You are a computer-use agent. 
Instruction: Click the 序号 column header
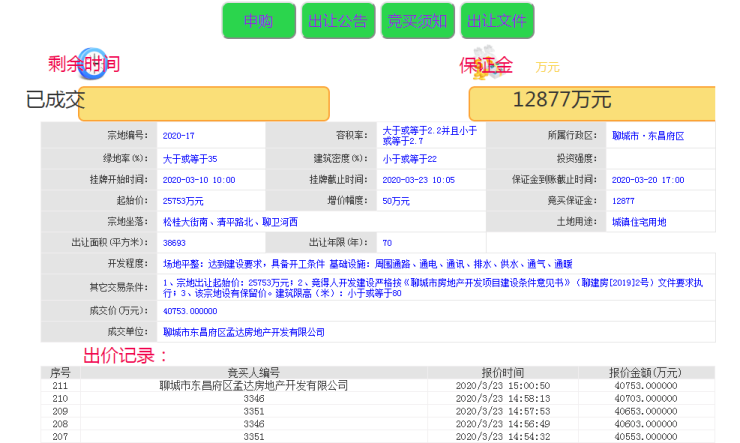(60, 372)
